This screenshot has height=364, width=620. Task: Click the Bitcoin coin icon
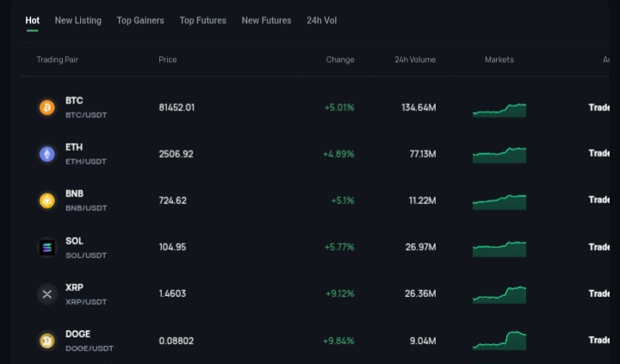click(x=47, y=108)
